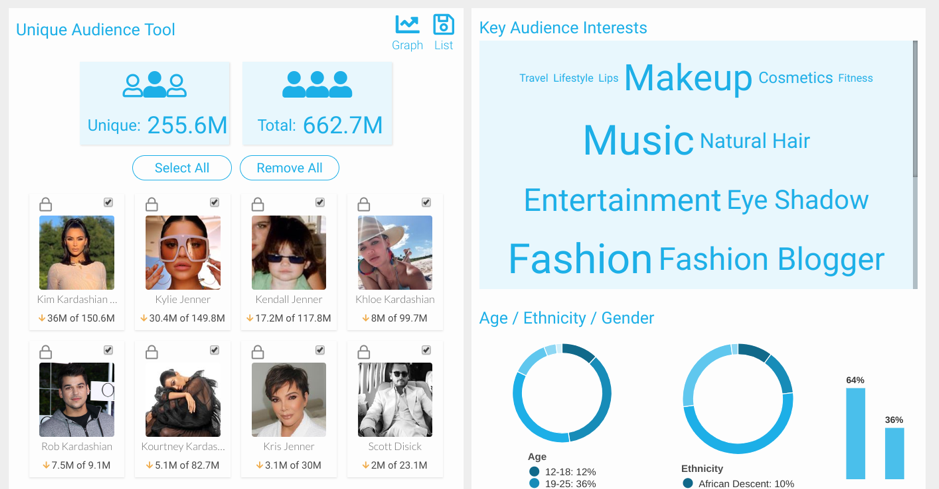Open Kourtney Kardashian profile photo
The width and height of the screenshot is (939, 489).
point(183,400)
